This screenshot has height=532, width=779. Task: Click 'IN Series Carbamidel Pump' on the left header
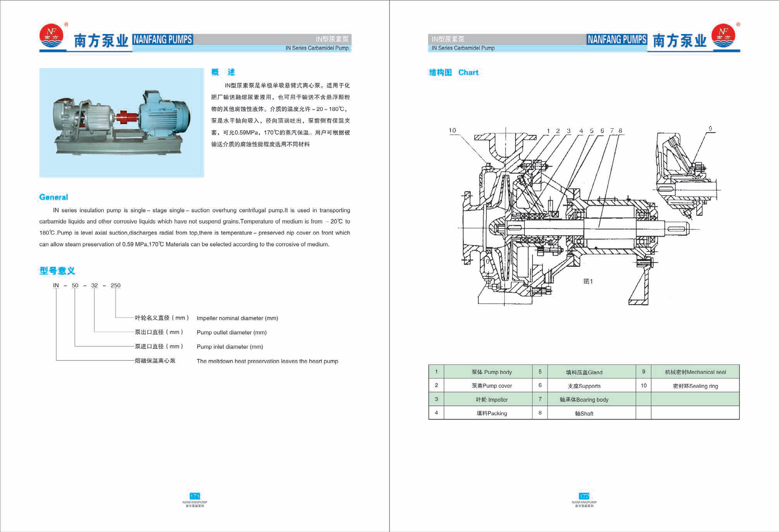tap(317, 48)
